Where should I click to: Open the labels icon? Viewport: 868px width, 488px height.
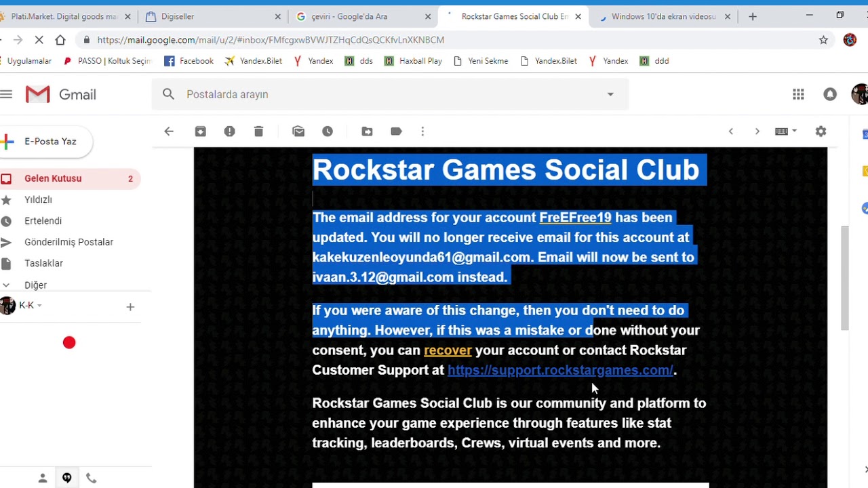point(396,131)
